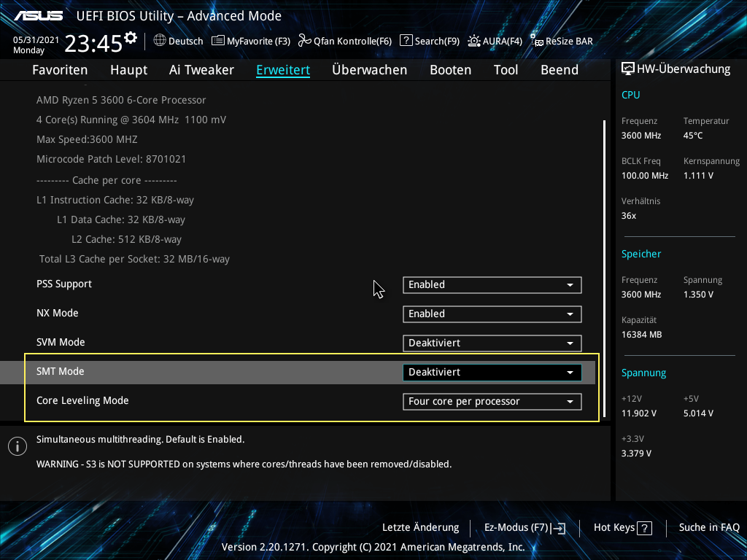Click the info icon beside the SMT description
This screenshot has height=560, width=747.
(17, 446)
